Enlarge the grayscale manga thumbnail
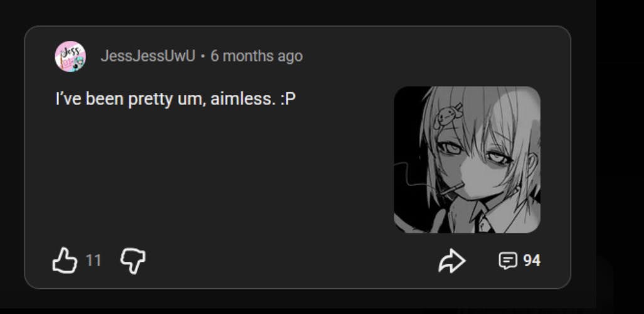The width and height of the screenshot is (644, 314). tap(467, 160)
